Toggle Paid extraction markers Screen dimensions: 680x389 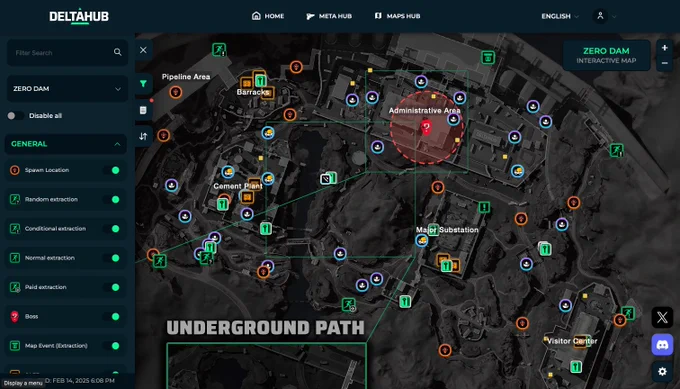[111, 287]
